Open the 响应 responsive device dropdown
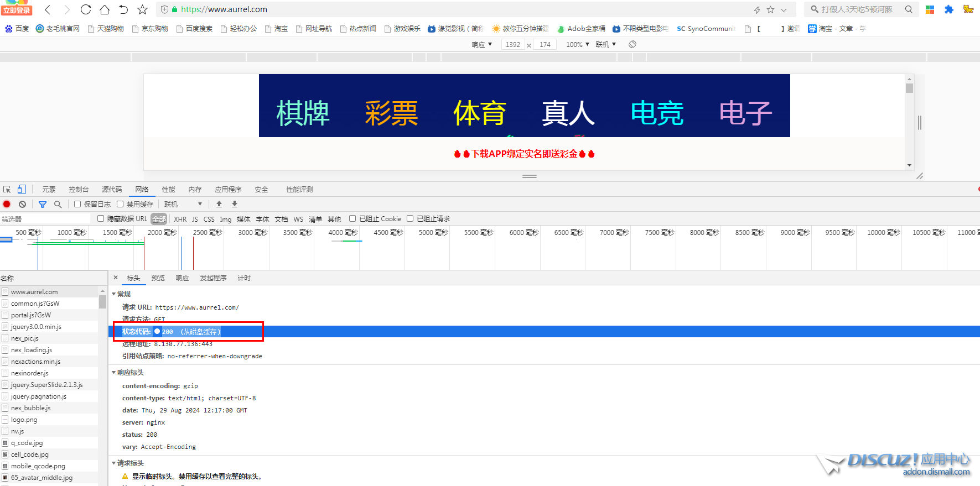The width and height of the screenshot is (980, 486). pyautogui.click(x=482, y=44)
